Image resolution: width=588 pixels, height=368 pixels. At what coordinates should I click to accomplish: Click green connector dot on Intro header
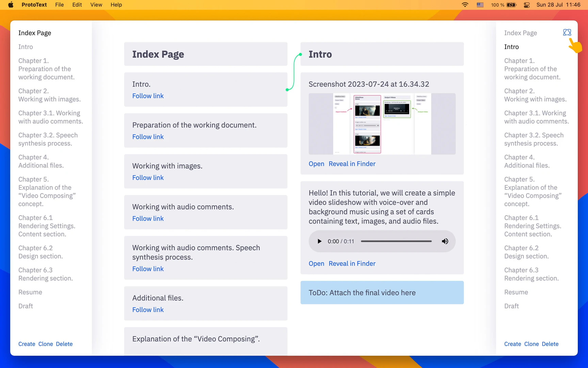tap(300, 54)
